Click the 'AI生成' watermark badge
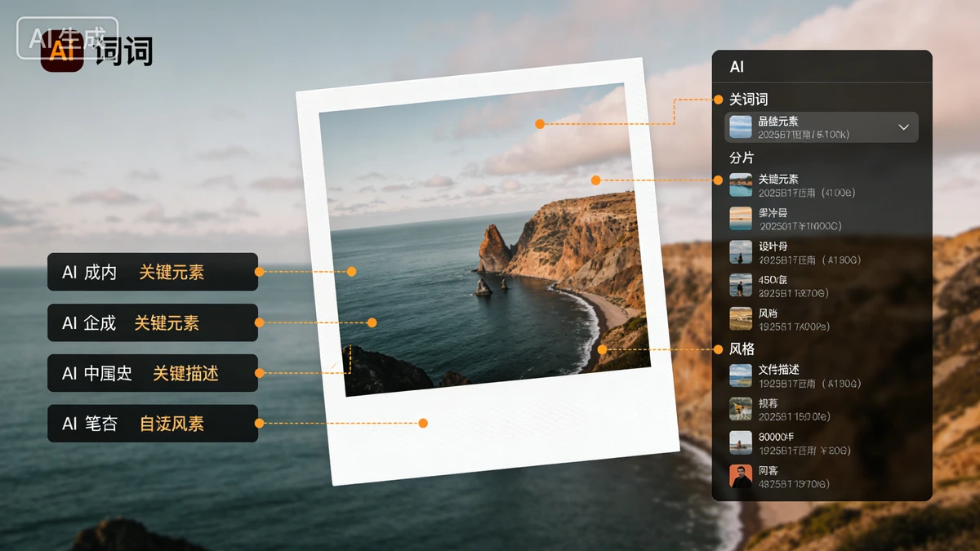 click(68, 38)
